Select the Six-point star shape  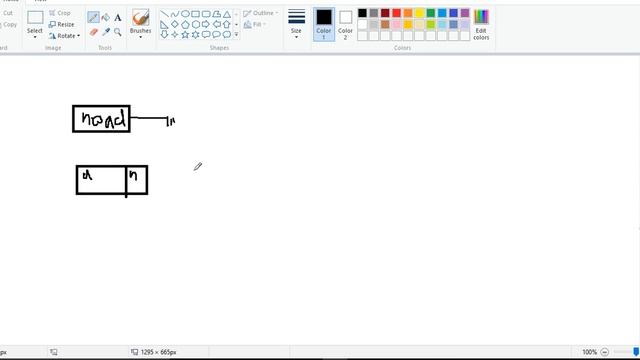click(x=196, y=35)
